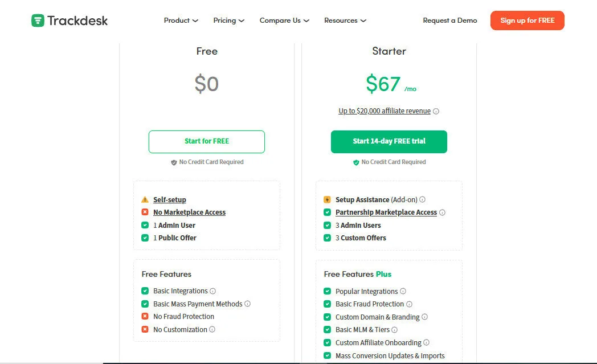Click the Start for FREE button
The image size is (597, 364).
pos(207,141)
